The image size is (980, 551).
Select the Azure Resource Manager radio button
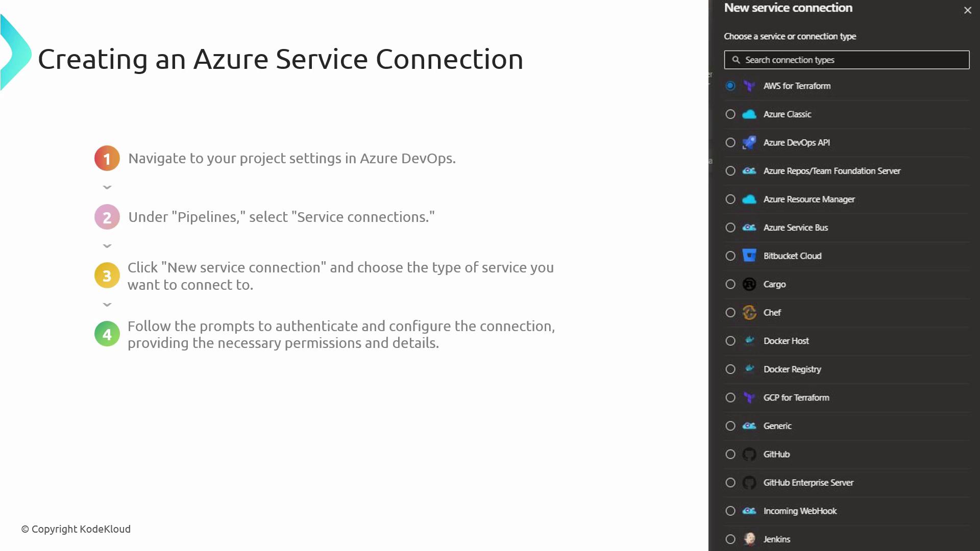(730, 199)
